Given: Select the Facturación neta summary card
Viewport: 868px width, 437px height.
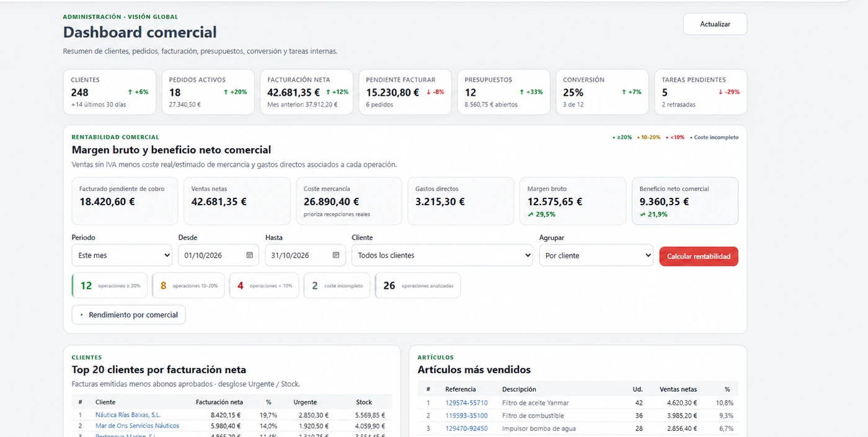Looking at the screenshot, I should 307,92.
